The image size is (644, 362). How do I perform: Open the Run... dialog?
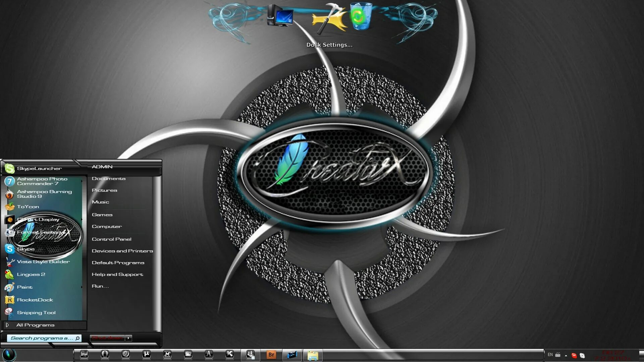[x=100, y=286]
